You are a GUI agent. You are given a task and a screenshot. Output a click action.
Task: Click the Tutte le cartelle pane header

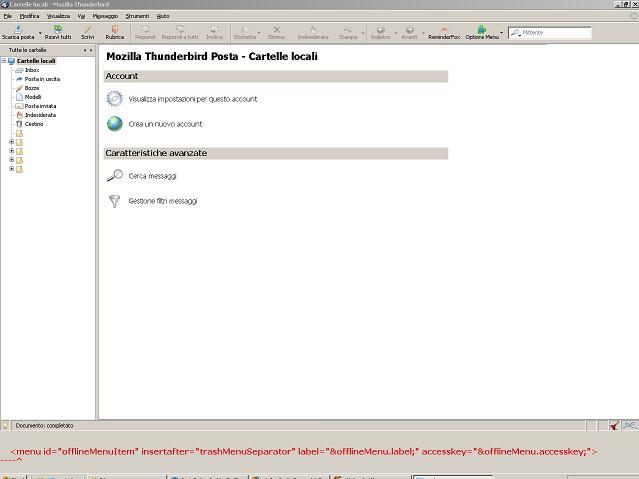click(28, 50)
